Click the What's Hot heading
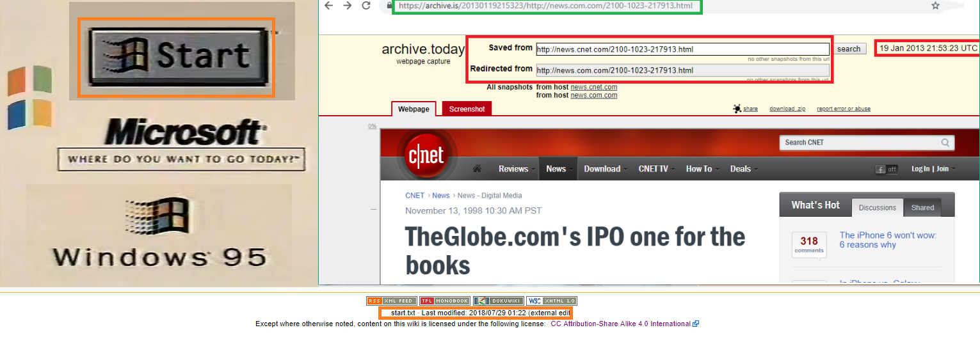 click(x=815, y=205)
